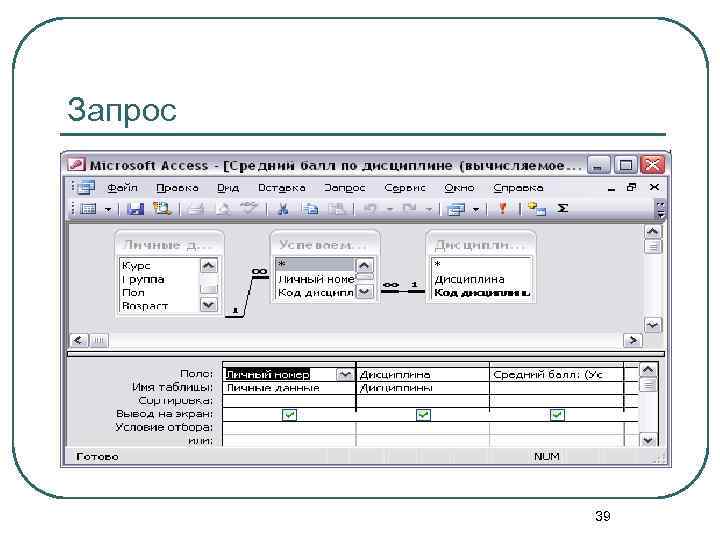Toggle show checkbox for Средний балл column
This screenshot has width=720, height=540.
coord(557,415)
